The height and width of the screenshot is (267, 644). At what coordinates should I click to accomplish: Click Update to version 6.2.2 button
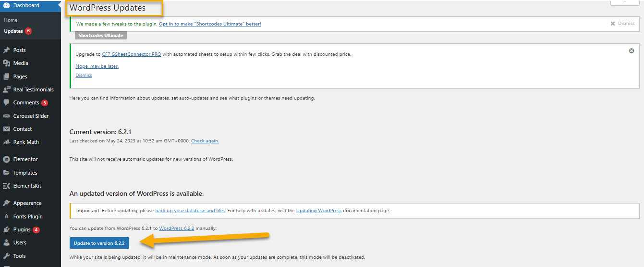pos(99,243)
